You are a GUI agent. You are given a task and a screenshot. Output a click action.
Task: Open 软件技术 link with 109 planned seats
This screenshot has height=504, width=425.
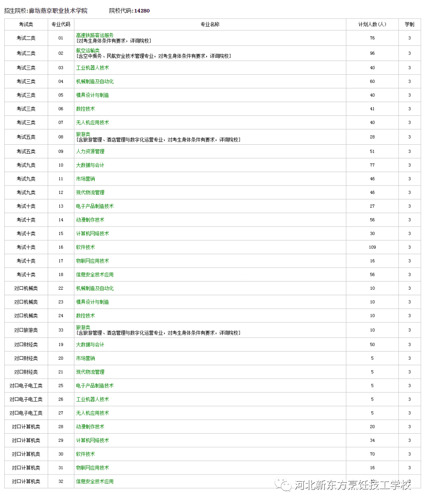pos(85,247)
